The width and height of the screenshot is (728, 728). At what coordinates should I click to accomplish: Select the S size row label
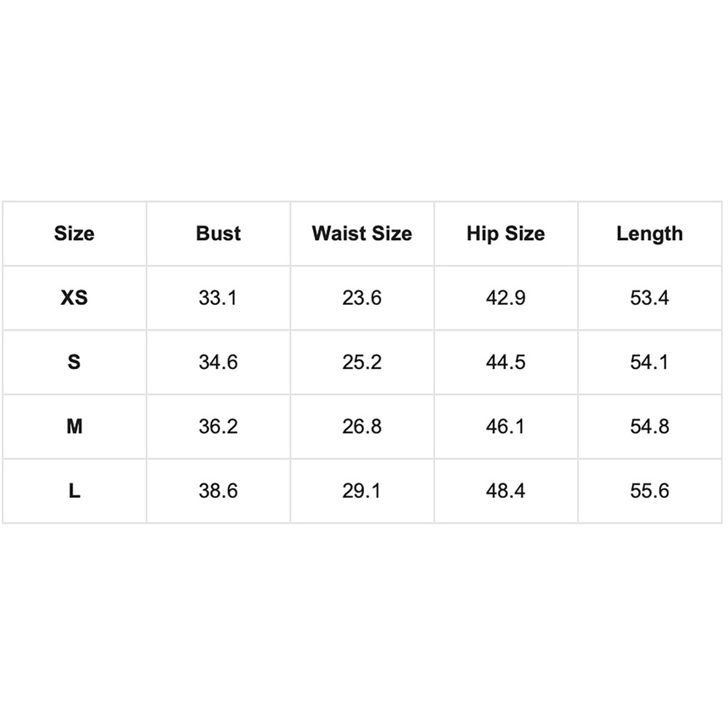click(74, 362)
